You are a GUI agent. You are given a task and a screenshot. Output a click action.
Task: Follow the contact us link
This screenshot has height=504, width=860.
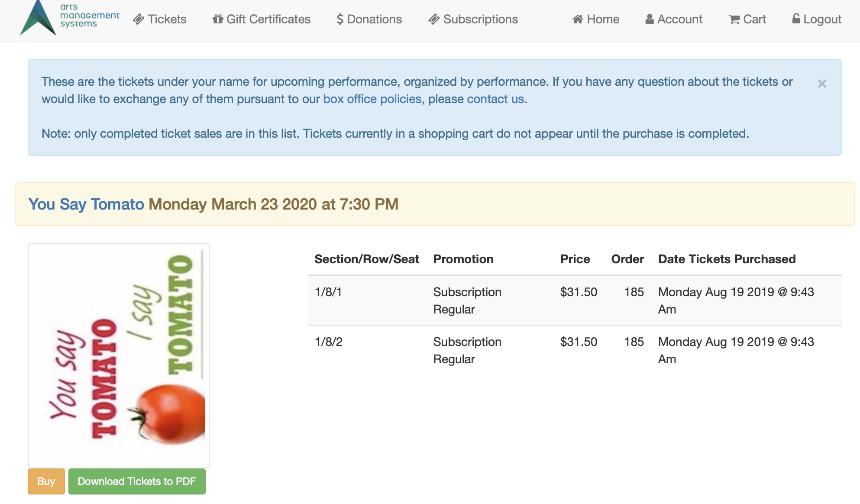click(495, 99)
